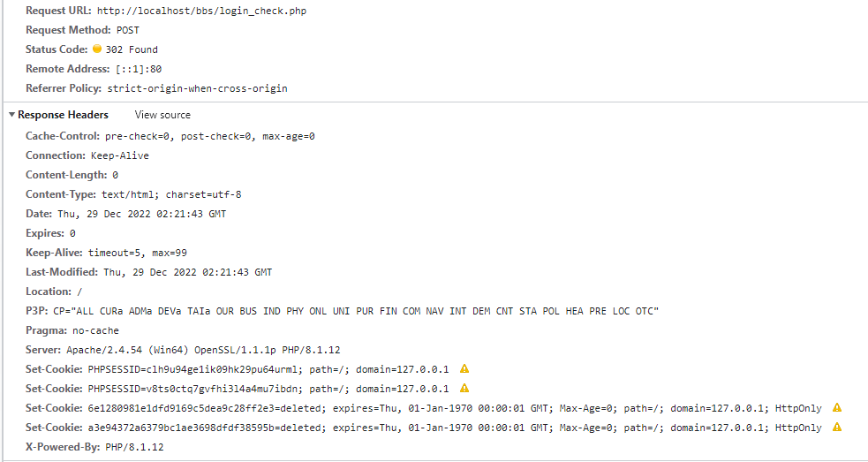
Task: Click the View source link
Action: tap(162, 115)
